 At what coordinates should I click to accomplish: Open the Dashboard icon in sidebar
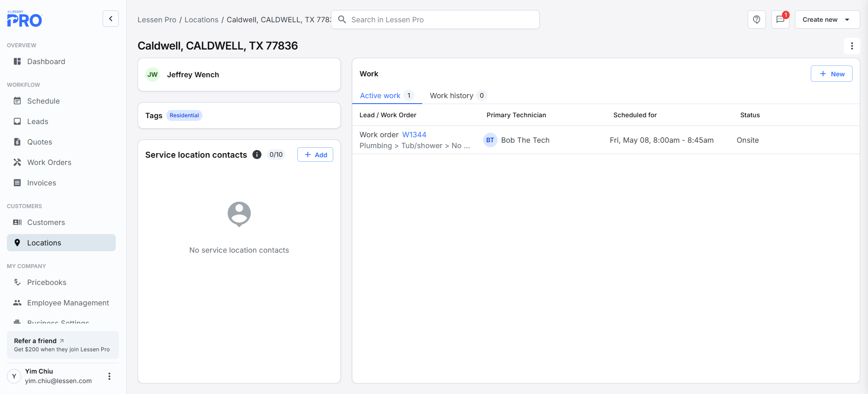click(x=17, y=61)
